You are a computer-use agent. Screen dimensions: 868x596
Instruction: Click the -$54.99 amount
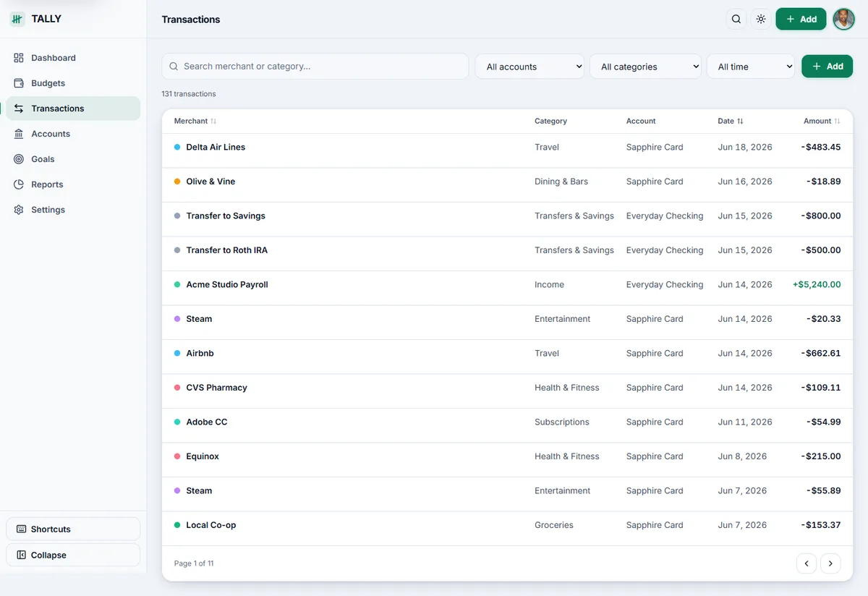(x=824, y=422)
